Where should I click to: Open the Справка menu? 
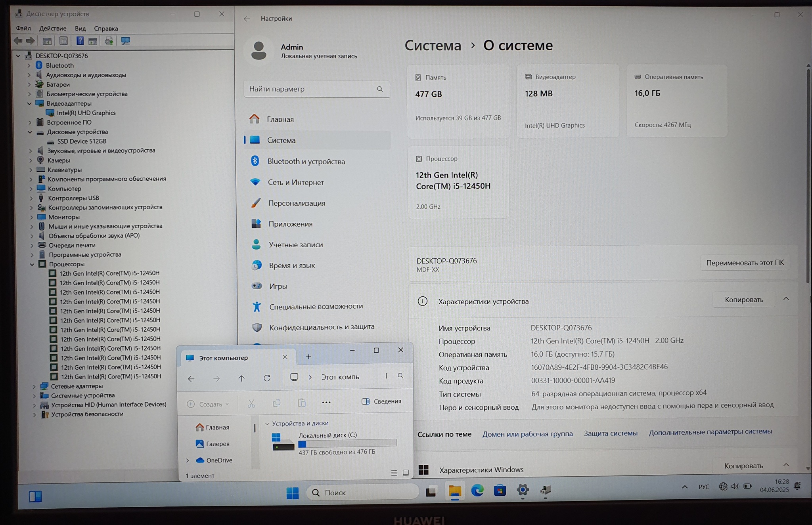pyautogui.click(x=106, y=29)
